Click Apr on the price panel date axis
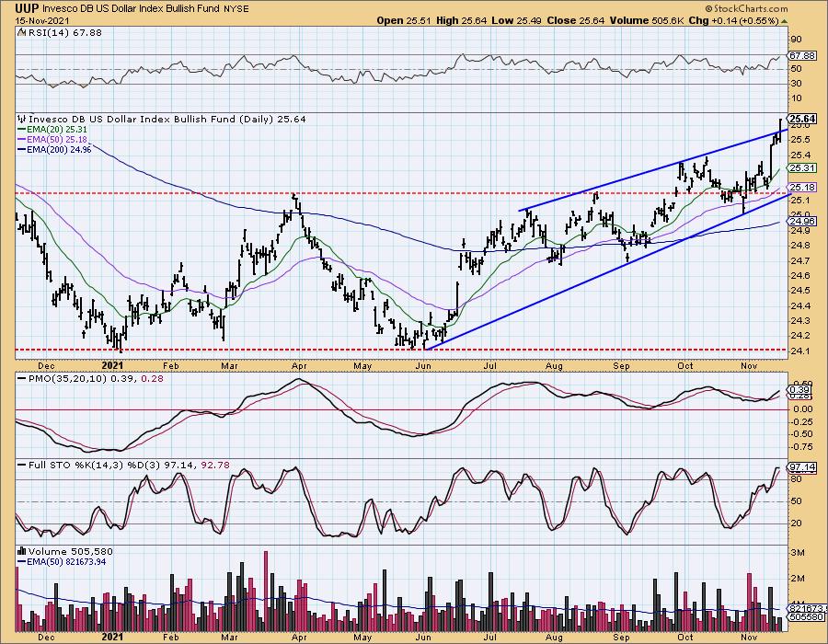Viewport: 828px width, 644px height. pos(299,366)
